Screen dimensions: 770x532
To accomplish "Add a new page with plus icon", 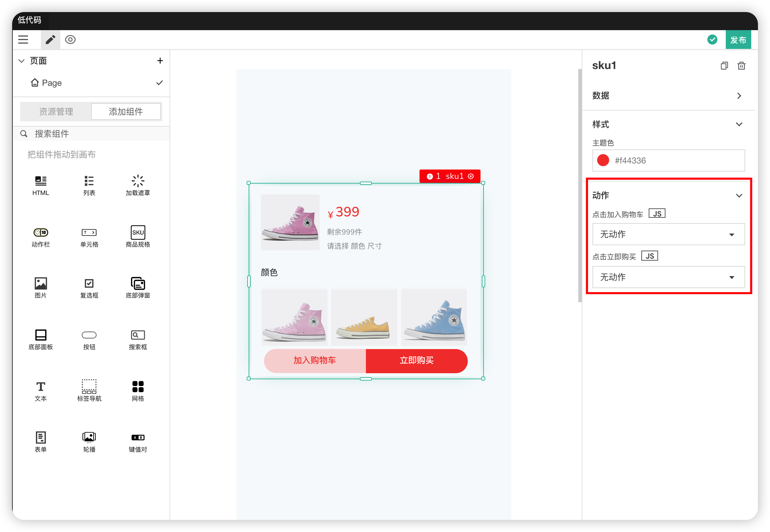I will (x=160, y=61).
